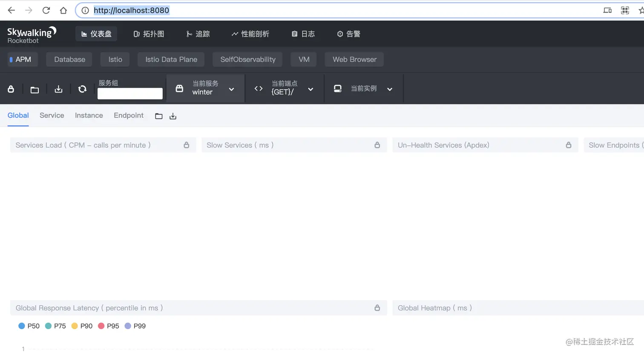Switch to the Service tab
Viewport: 644px width, 356px height.
(x=52, y=115)
